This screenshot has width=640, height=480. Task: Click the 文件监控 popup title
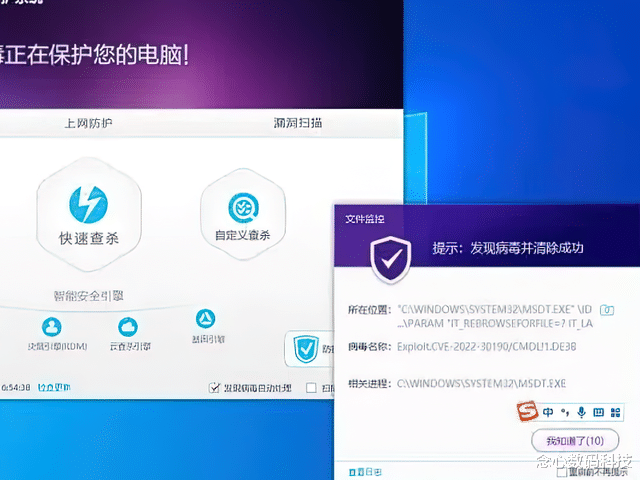point(365,219)
